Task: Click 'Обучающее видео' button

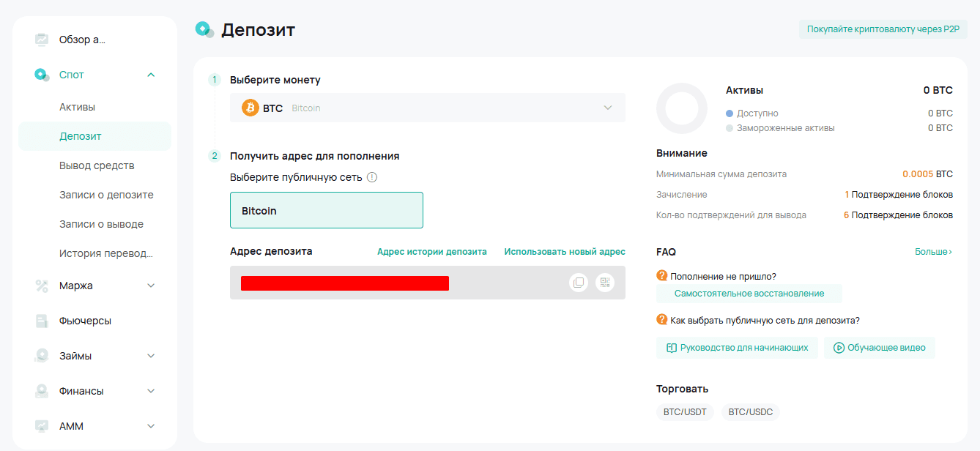Action: [880, 348]
